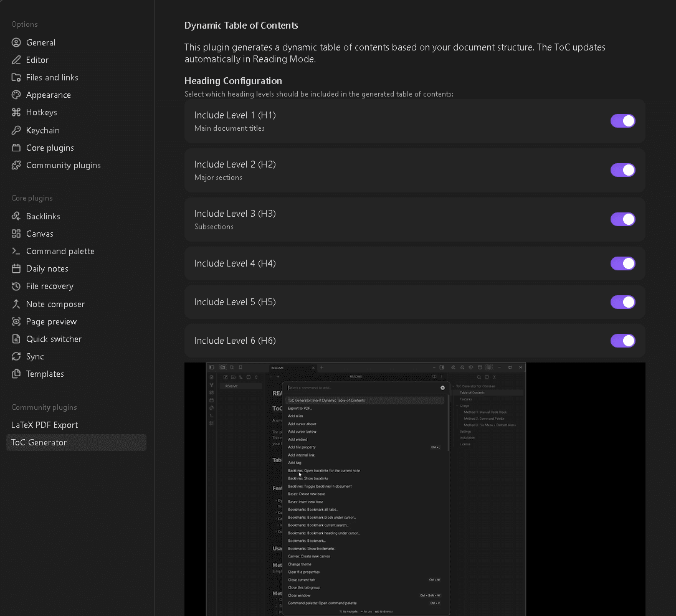This screenshot has width=676, height=616.
Task: Select ToC Generator plugin settings
Action: (76, 442)
